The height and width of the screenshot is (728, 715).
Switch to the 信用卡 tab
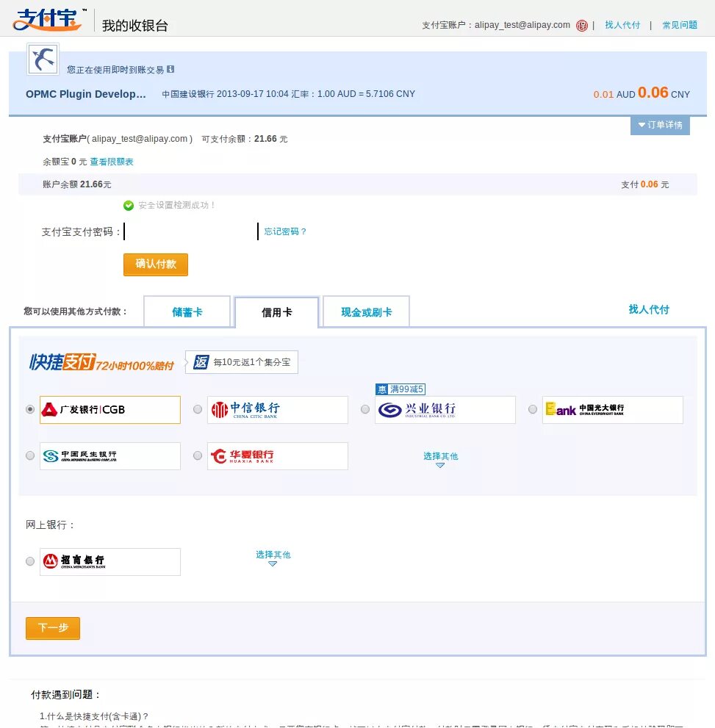pyautogui.click(x=277, y=312)
